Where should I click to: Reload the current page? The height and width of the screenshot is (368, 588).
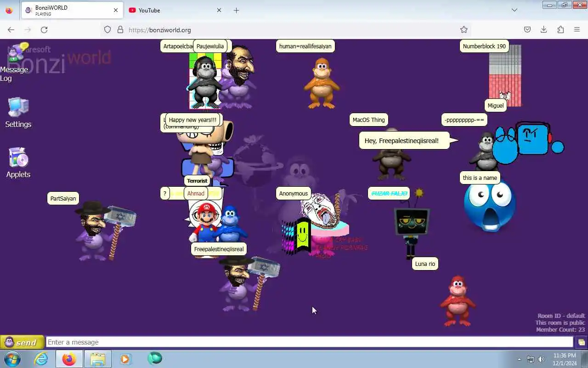click(44, 30)
